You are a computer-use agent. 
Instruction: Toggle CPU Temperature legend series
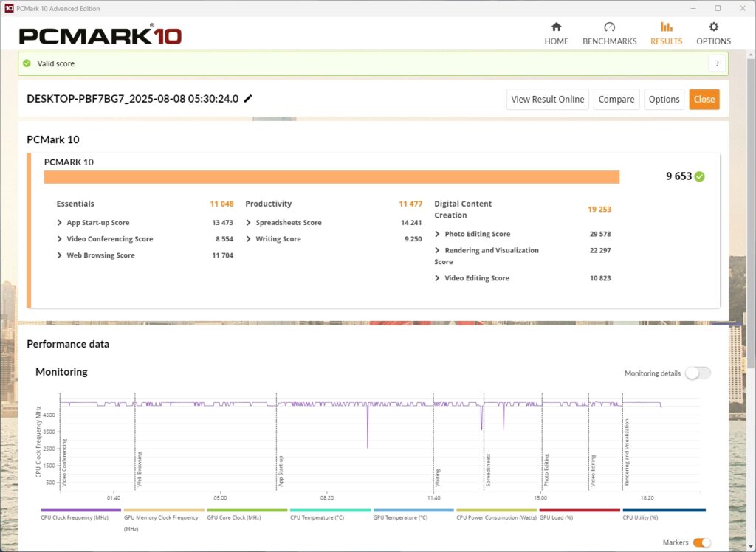pyautogui.click(x=330, y=514)
